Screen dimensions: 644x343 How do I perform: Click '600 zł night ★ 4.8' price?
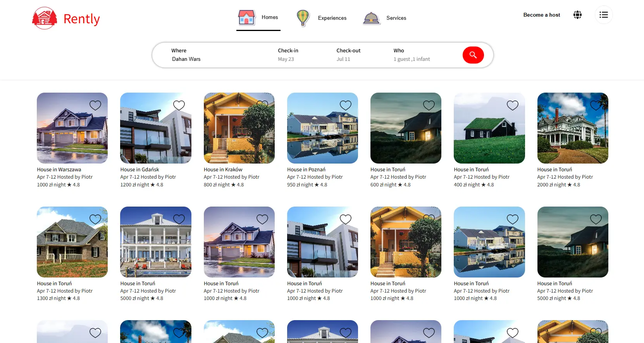click(x=390, y=185)
